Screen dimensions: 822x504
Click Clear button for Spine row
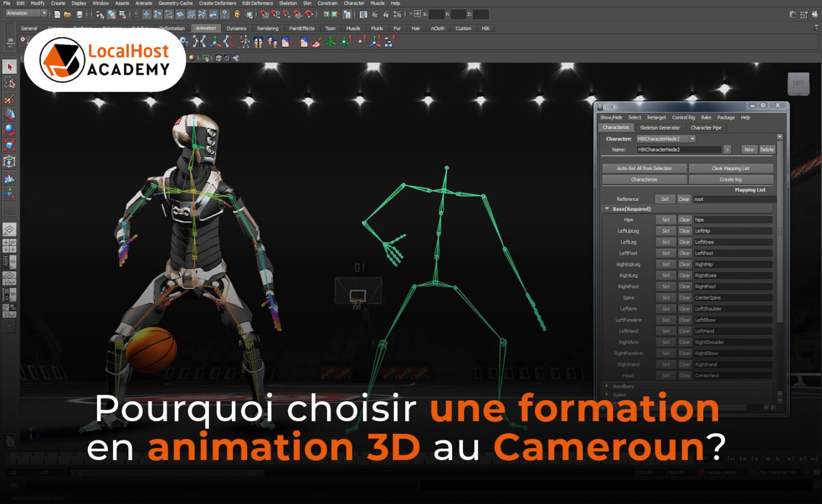[x=685, y=298]
